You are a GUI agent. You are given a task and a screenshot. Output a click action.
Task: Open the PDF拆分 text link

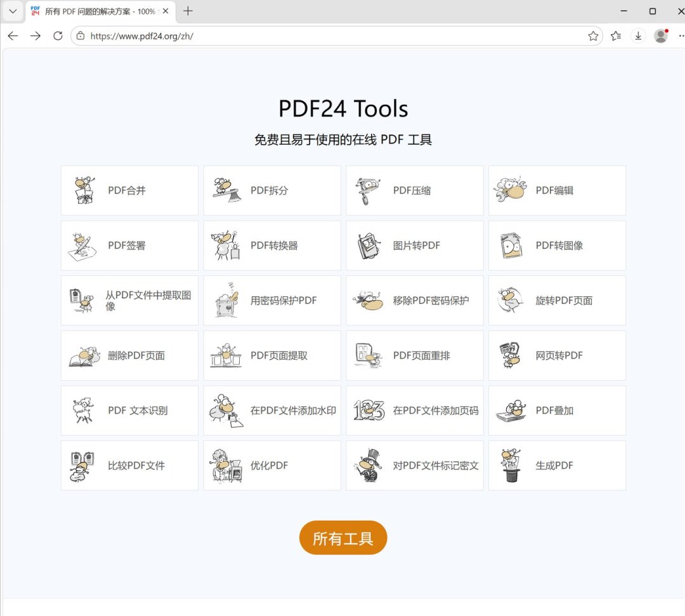tap(269, 190)
